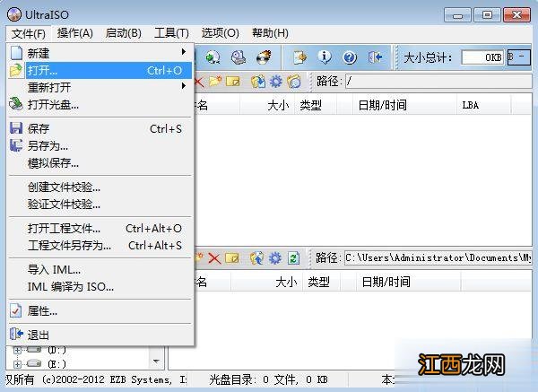Image resolution: width=538 pixels, height=392 pixels.
Task: Sort lower pane by 日期/时间 column header
Action: [408, 283]
